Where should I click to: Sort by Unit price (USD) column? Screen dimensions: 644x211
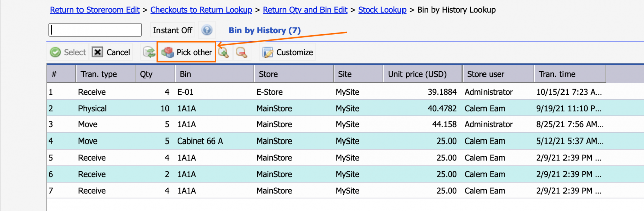tap(423, 74)
